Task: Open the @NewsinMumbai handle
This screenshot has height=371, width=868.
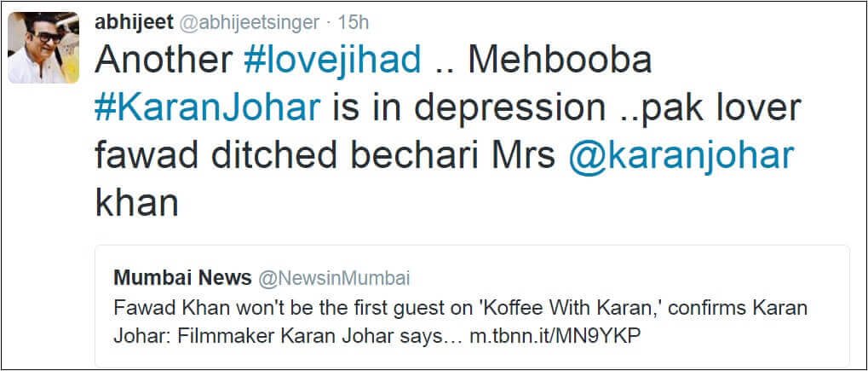Action: [x=334, y=279]
